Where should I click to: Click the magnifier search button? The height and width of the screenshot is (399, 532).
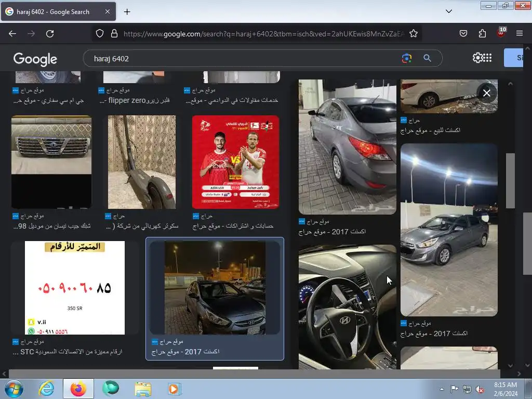click(x=427, y=58)
